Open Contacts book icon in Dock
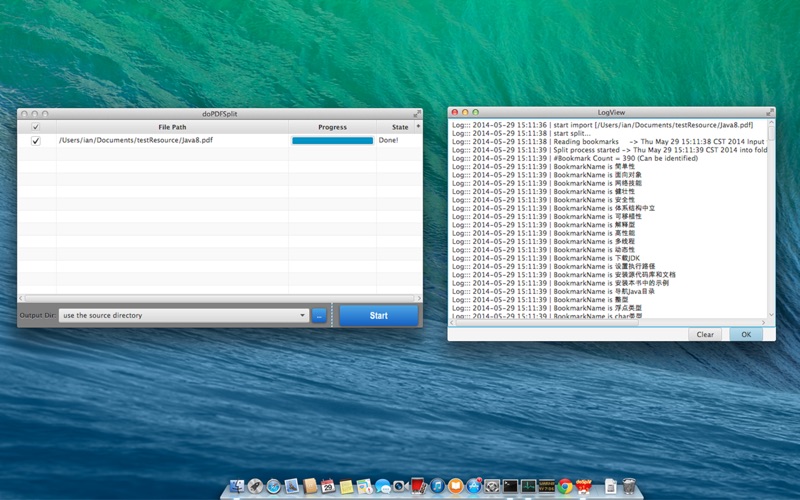 pos(310,486)
